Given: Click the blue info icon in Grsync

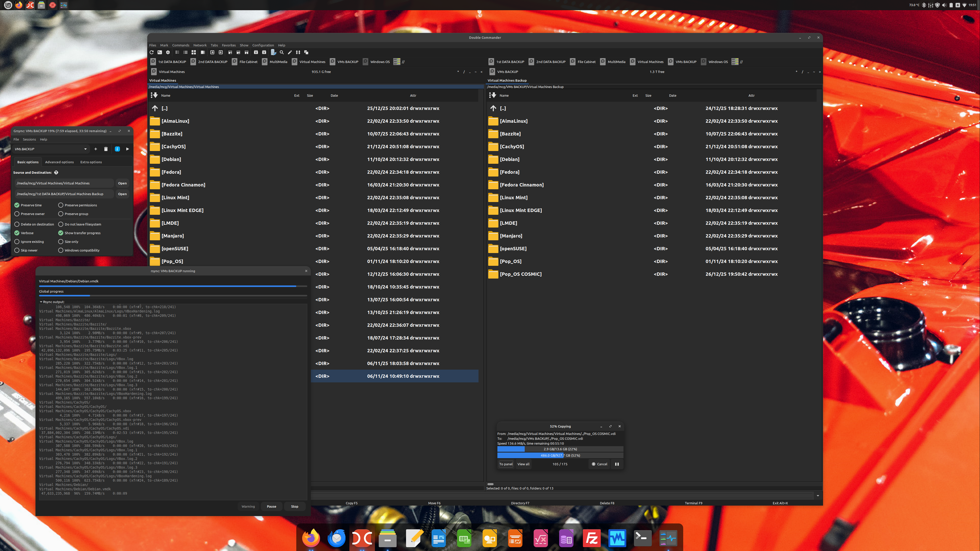Looking at the screenshot, I should tap(117, 149).
